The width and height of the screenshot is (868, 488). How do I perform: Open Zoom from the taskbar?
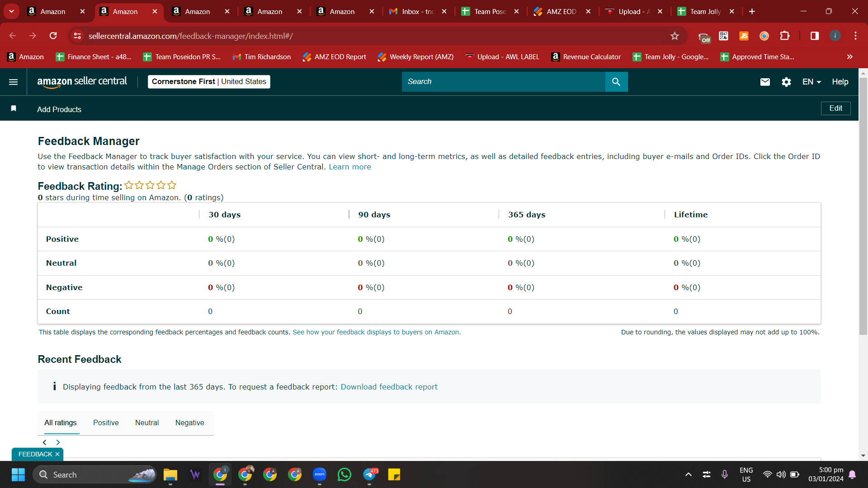pos(320,474)
